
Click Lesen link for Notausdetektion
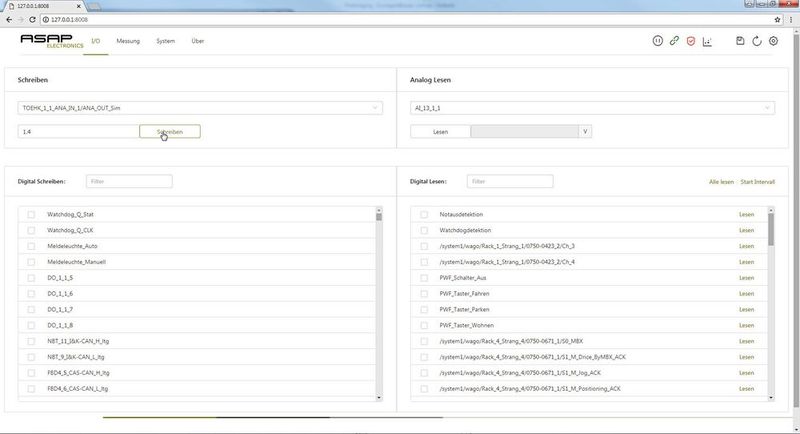[746, 215]
